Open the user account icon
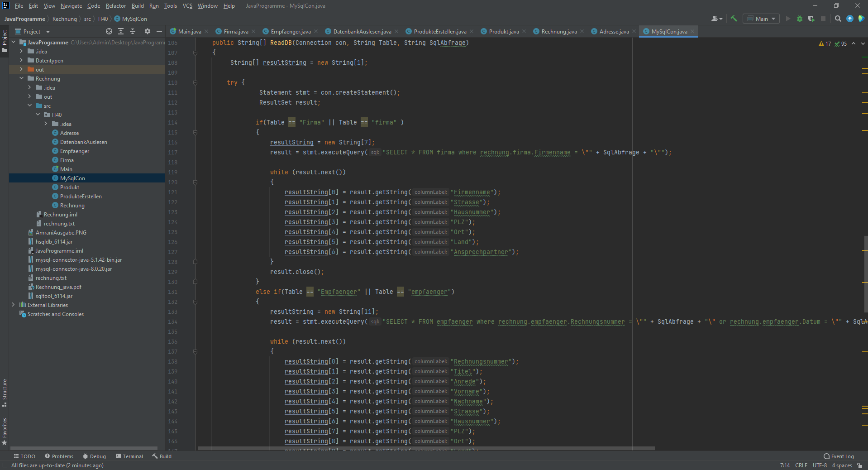Viewport: 868px width, 470px height. (716, 19)
